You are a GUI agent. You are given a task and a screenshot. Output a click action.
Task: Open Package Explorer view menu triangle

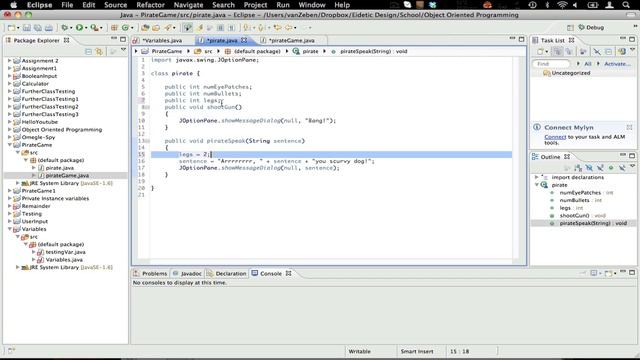(x=123, y=49)
